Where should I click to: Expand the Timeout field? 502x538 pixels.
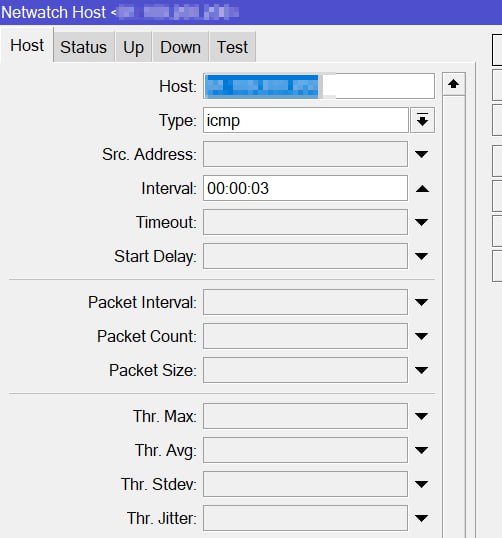pos(422,222)
